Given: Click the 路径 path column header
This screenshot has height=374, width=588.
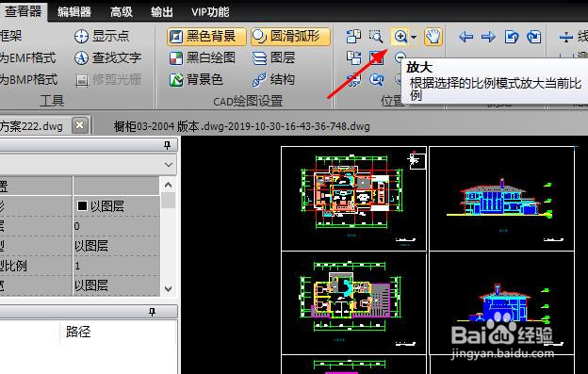Looking at the screenshot, I should (x=78, y=332).
